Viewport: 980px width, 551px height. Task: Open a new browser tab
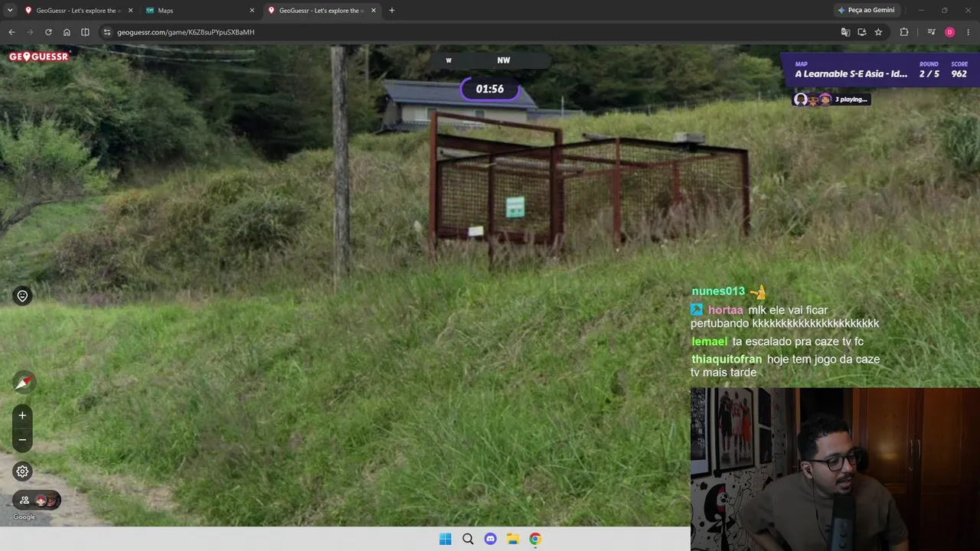click(392, 10)
